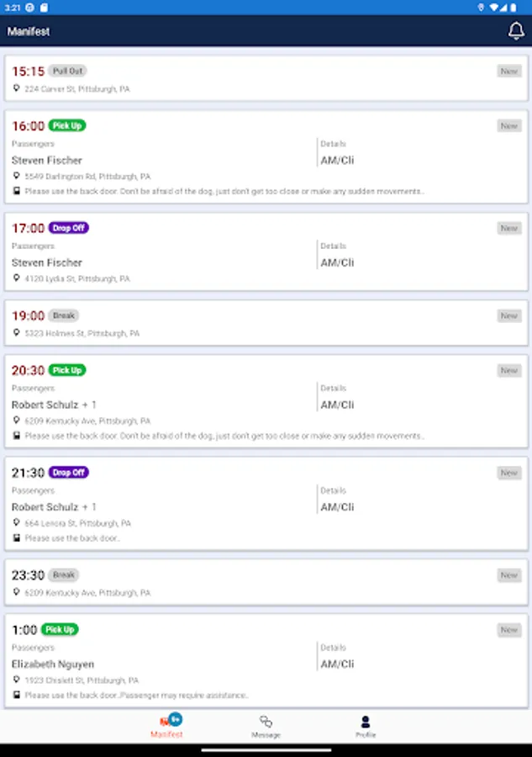Open Robert Schulz + 1 pickup at 20:30

click(266, 402)
